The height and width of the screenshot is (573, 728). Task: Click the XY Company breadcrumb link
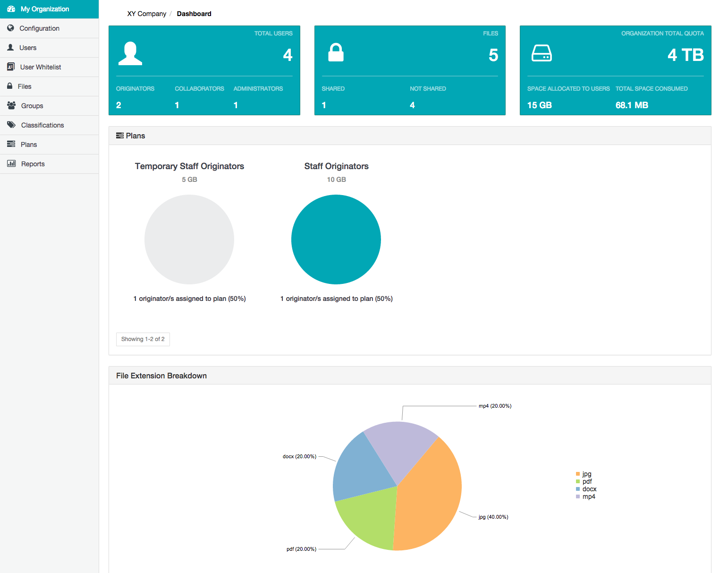point(146,14)
